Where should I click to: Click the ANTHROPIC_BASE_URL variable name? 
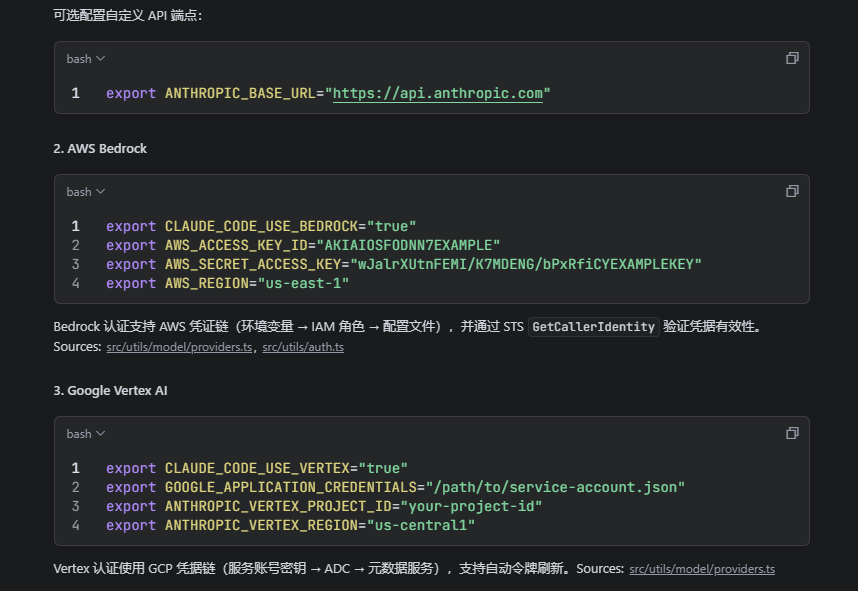(x=240, y=94)
